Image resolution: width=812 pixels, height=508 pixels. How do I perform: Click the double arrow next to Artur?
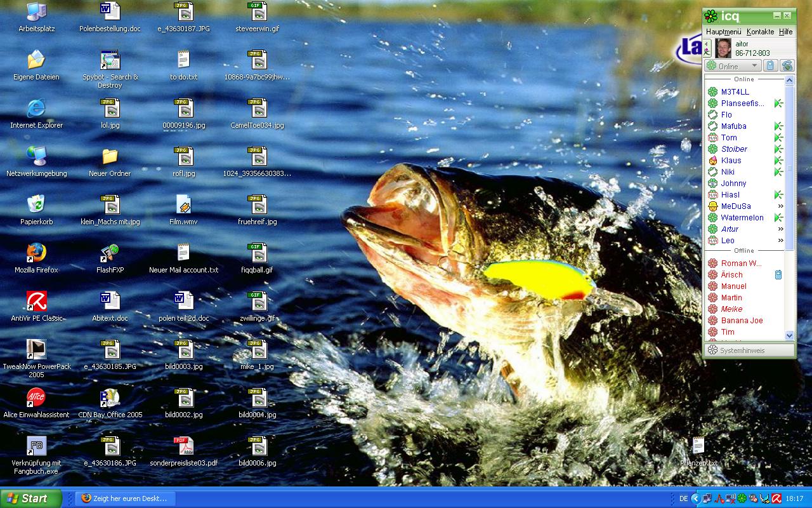point(780,229)
